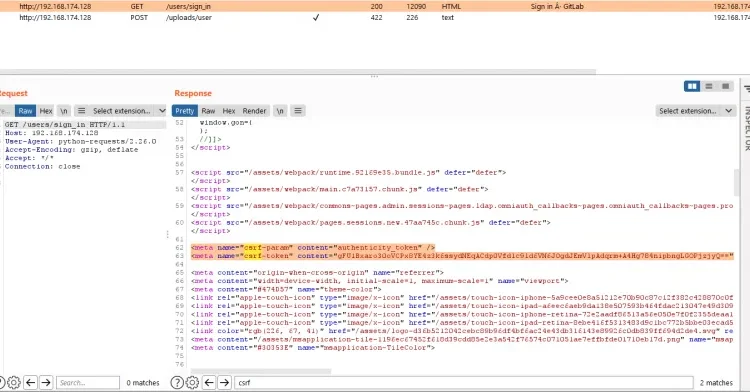Screen dimensions: 750x392
Task: Open Response search help icon
Action: [177, 382]
